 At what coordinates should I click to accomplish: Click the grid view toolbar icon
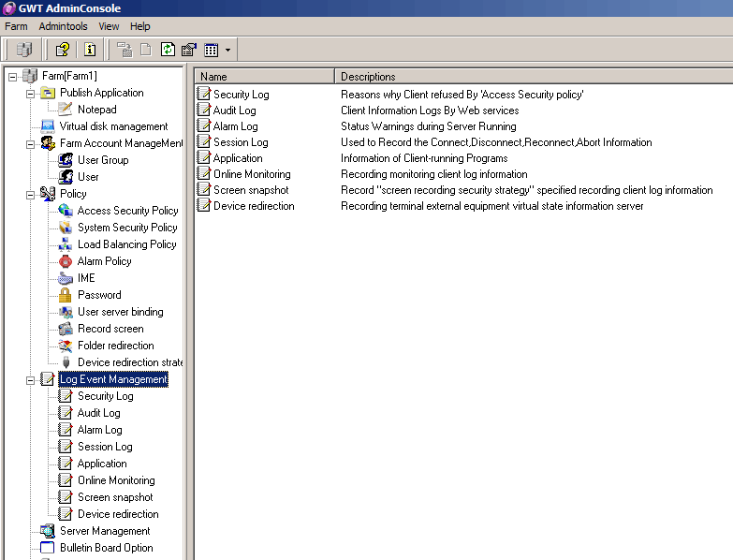coord(212,50)
